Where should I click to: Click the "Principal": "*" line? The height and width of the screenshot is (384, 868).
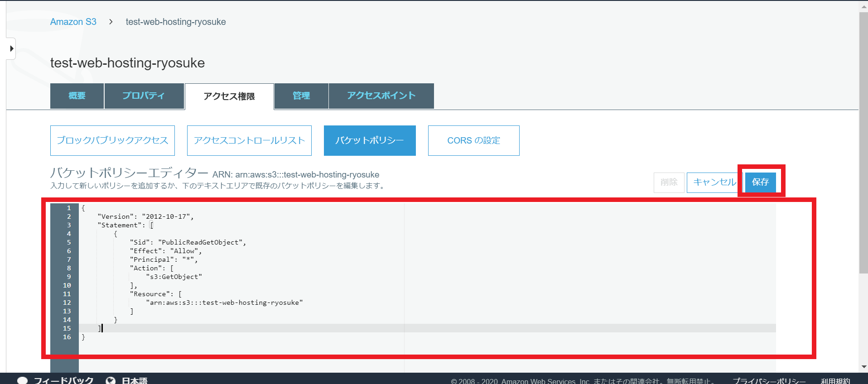[164, 259]
